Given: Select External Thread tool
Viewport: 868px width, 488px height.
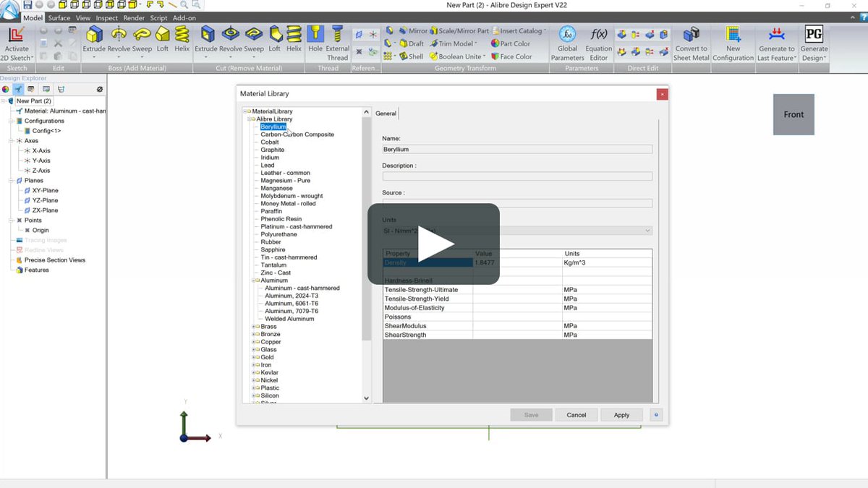Looking at the screenshot, I should point(337,43).
